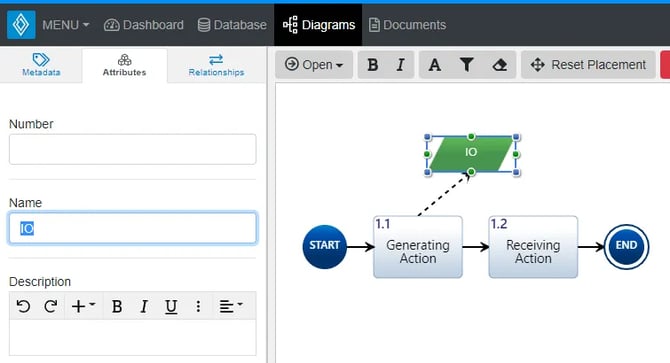Open the text alignment dropdown
Viewport: 670px width, 363px height.
pos(231,306)
